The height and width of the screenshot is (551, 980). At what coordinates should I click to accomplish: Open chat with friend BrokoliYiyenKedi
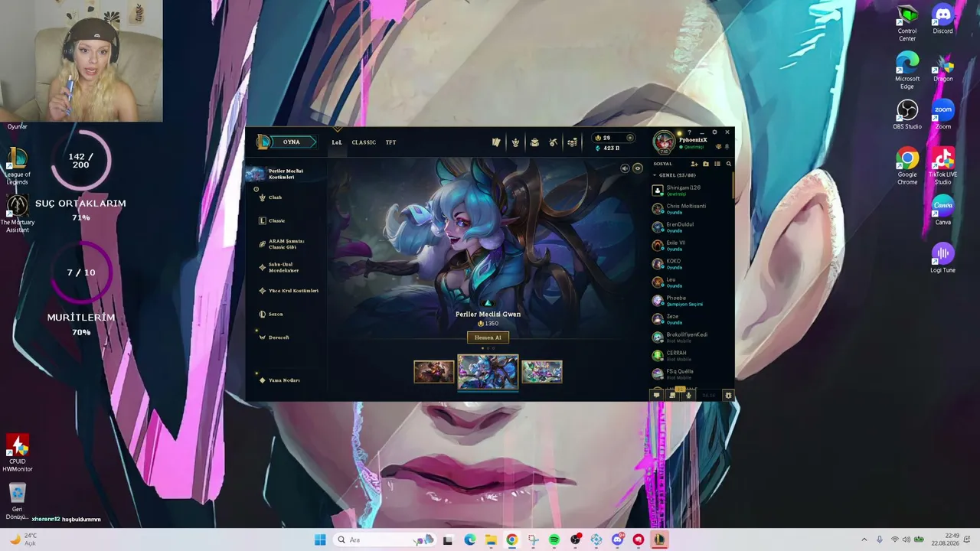pos(692,337)
